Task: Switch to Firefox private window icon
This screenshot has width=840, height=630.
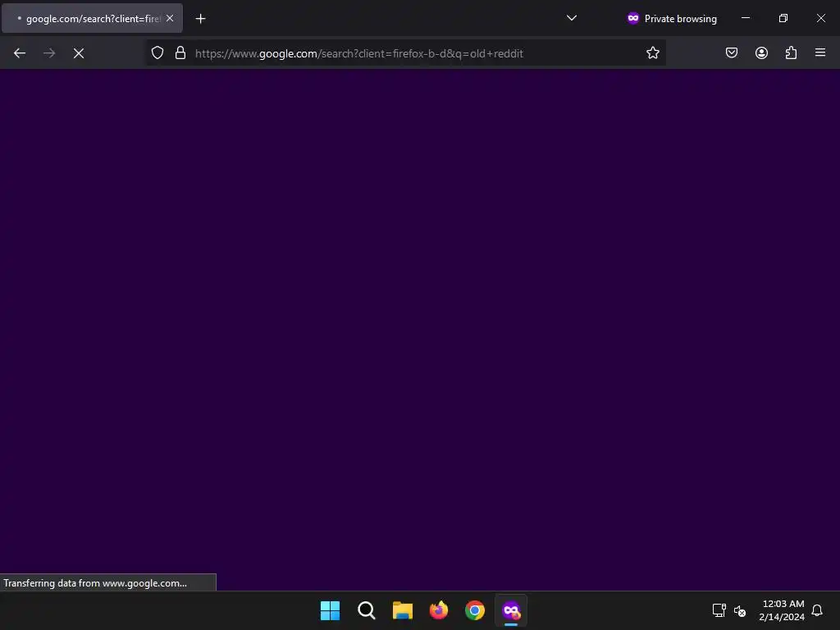Action: (x=511, y=610)
